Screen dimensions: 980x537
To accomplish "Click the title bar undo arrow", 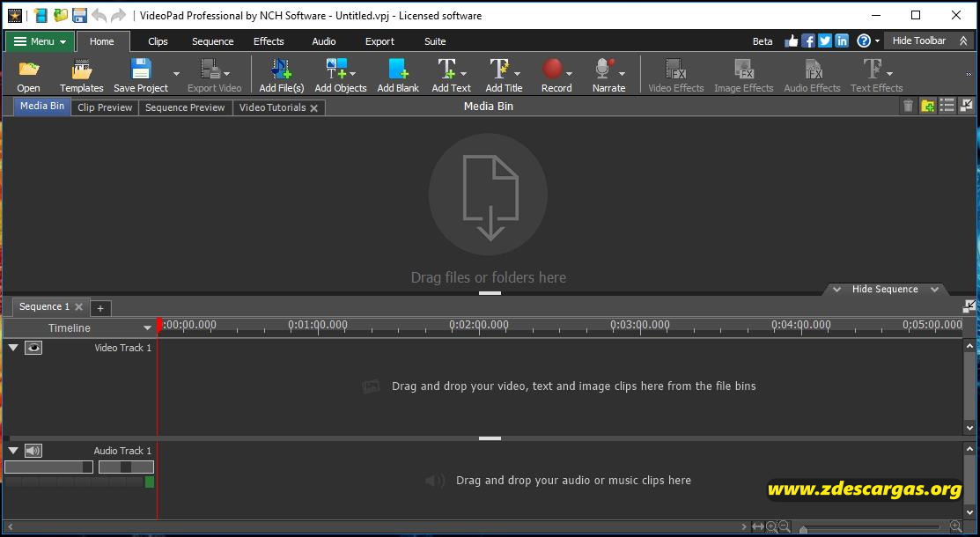I will point(99,16).
